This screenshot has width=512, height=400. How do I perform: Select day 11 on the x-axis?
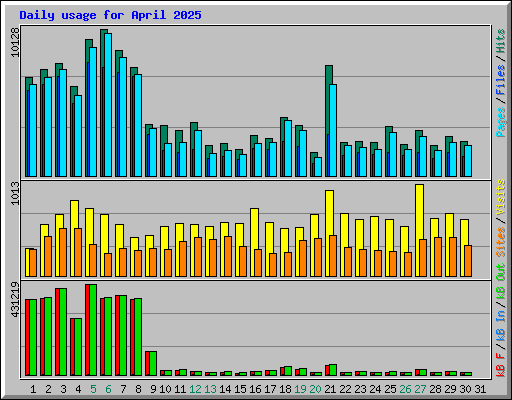pos(180,389)
